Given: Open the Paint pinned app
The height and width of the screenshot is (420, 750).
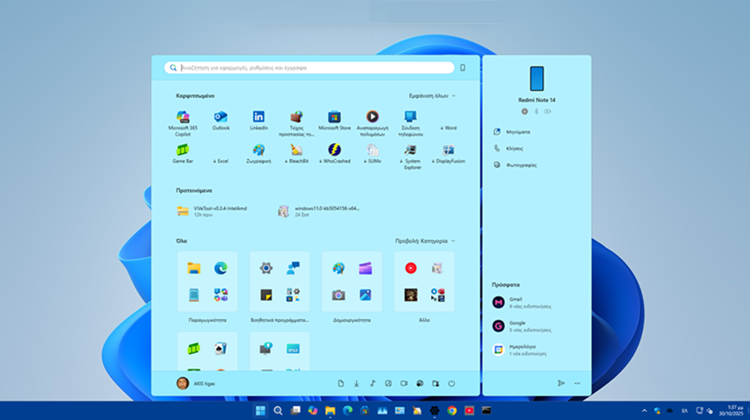Looking at the screenshot, I should (x=258, y=154).
